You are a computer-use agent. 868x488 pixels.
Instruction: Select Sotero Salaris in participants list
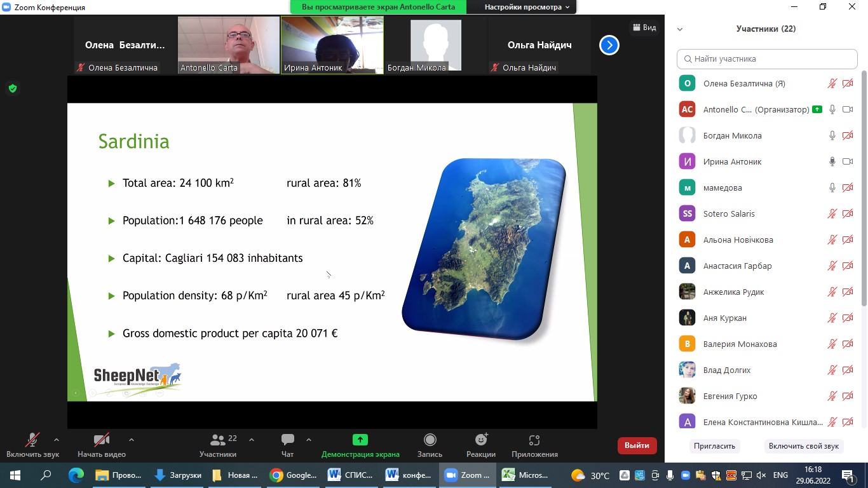coord(729,213)
